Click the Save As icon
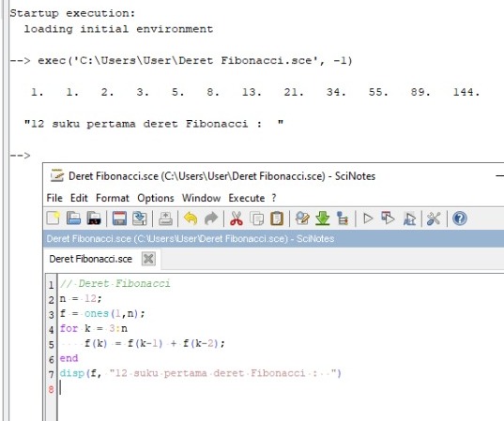The height and width of the screenshot is (421, 504). pos(140,218)
